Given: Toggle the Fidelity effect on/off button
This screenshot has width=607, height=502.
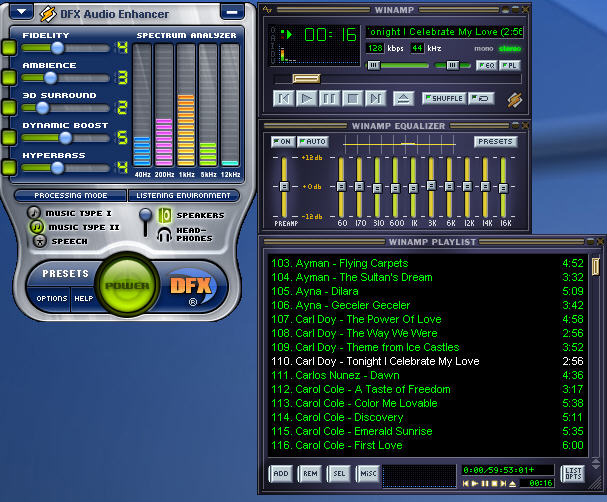Looking at the screenshot, I should click(x=9, y=48).
